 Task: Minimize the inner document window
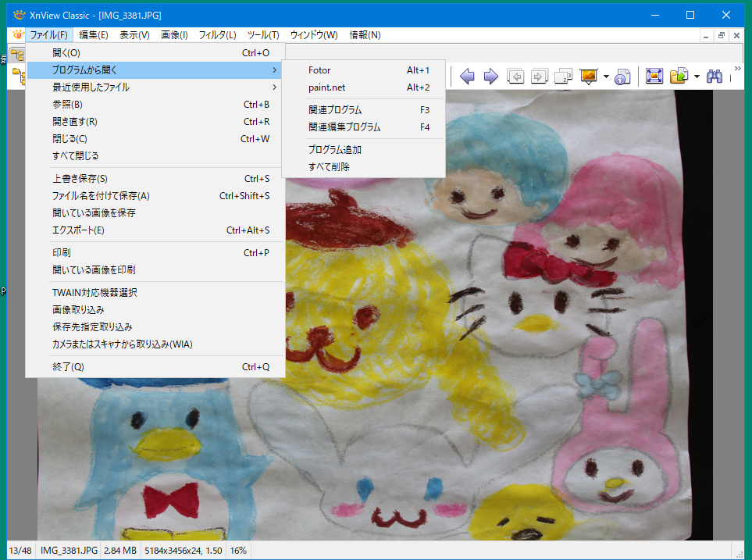(706, 35)
